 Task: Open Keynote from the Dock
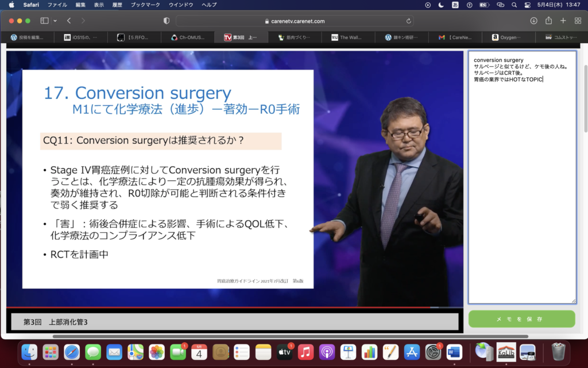tap(349, 351)
